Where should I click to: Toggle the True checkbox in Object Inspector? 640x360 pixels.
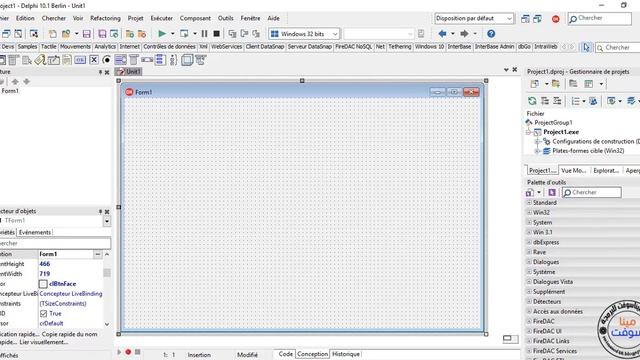tap(44, 313)
